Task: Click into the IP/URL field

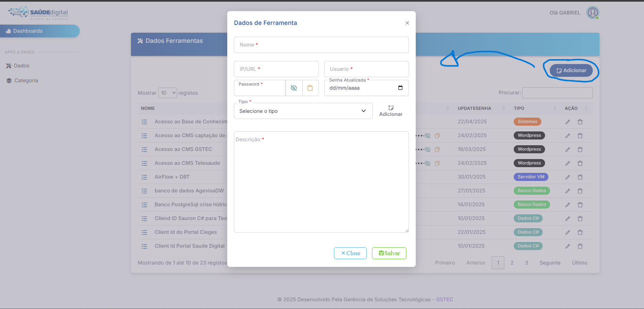Action: (x=276, y=69)
